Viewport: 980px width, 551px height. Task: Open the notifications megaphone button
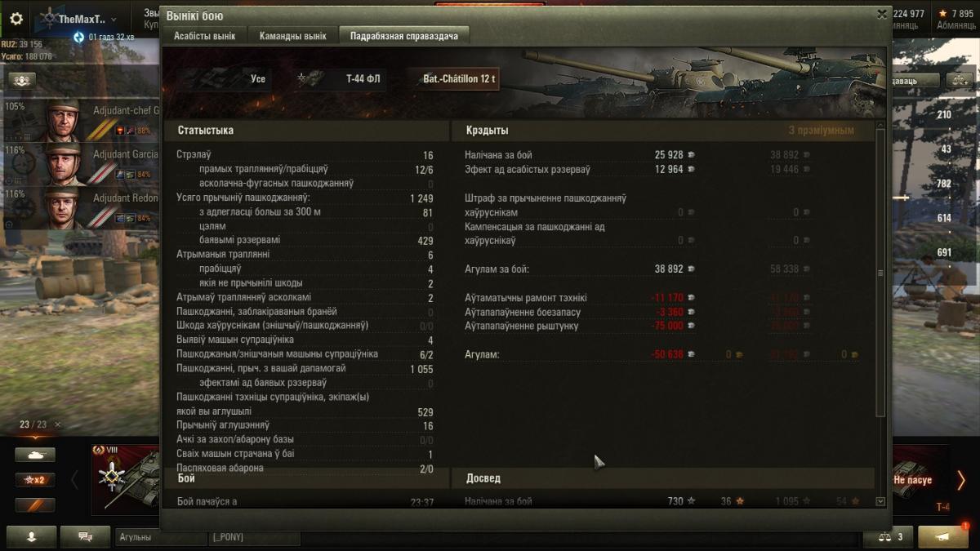tap(943, 537)
